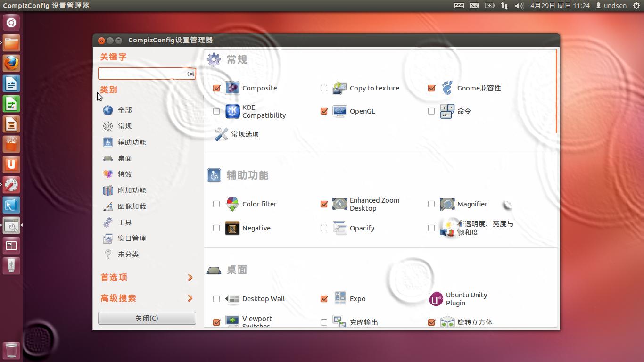The image size is (644, 362).
Task: Expand the 高级搜索 section arrow
Action: [x=190, y=298]
